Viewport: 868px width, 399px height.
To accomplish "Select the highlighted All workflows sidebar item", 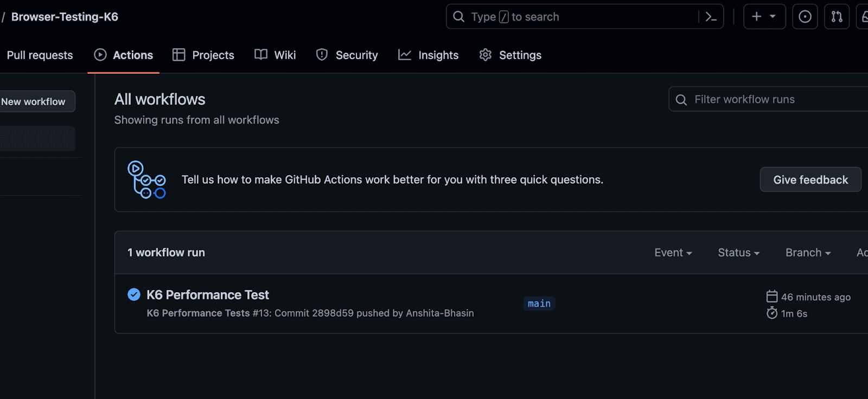I will point(37,139).
